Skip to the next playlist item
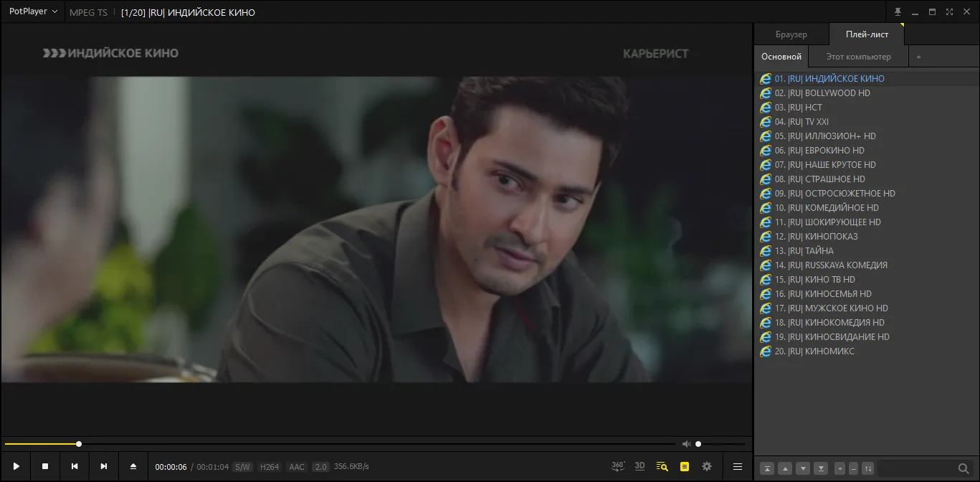The height and width of the screenshot is (482, 980). point(104,466)
